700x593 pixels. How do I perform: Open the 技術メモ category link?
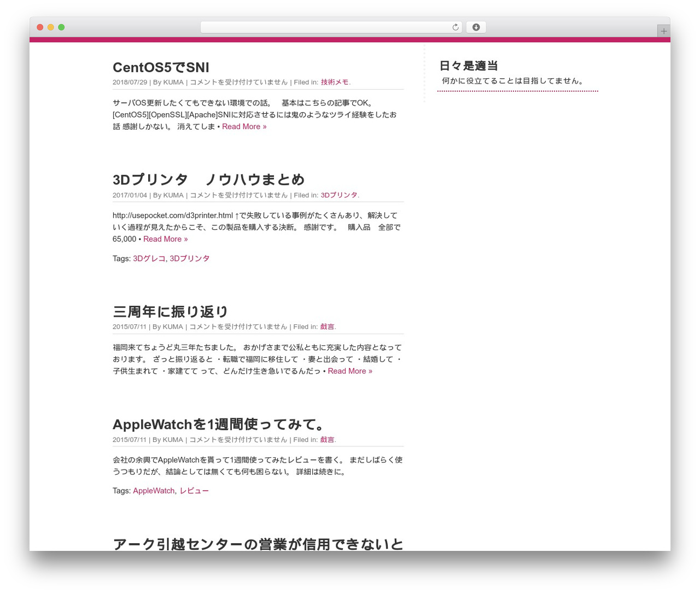pos(335,82)
